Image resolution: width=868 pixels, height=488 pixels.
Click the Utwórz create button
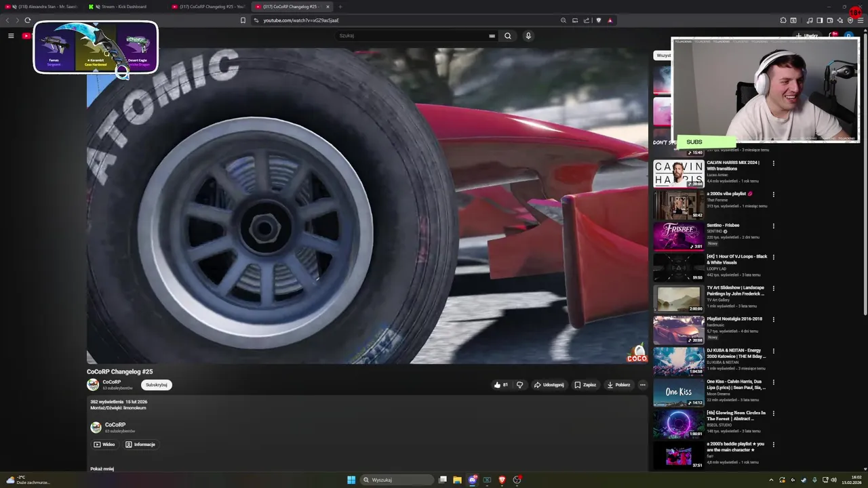(807, 36)
